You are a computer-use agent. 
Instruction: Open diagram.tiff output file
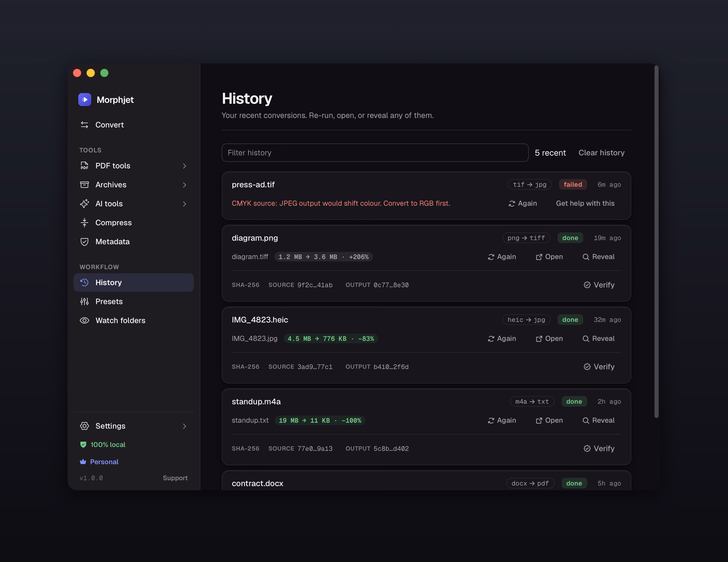tap(549, 257)
